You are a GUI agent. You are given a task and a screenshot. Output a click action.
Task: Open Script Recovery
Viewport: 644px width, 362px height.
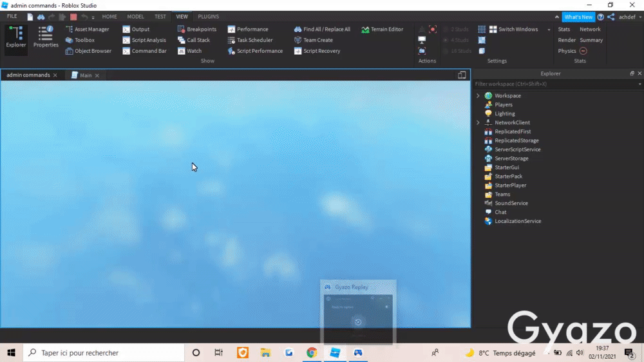pyautogui.click(x=317, y=51)
